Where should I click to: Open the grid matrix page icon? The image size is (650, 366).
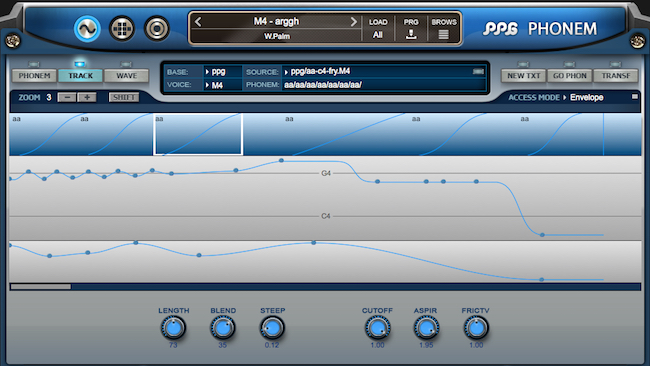pos(122,29)
